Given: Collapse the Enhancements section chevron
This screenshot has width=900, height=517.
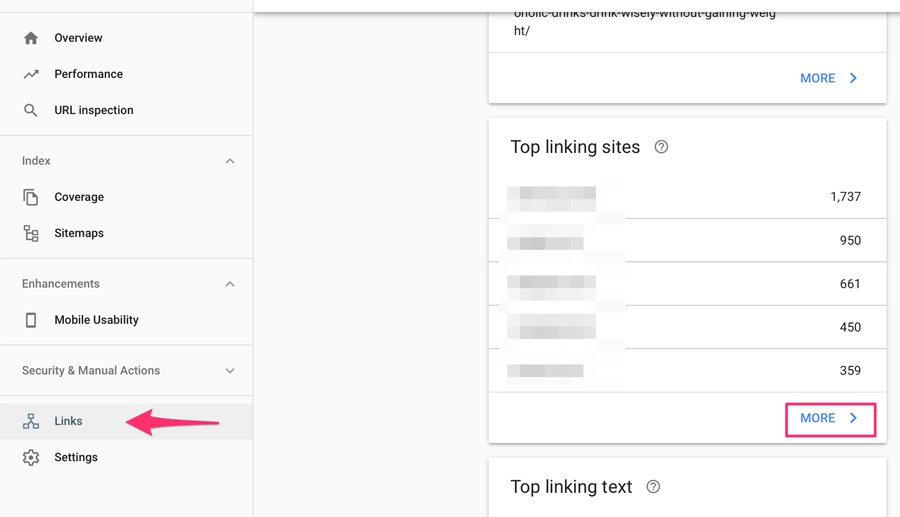Looking at the screenshot, I should click(230, 284).
